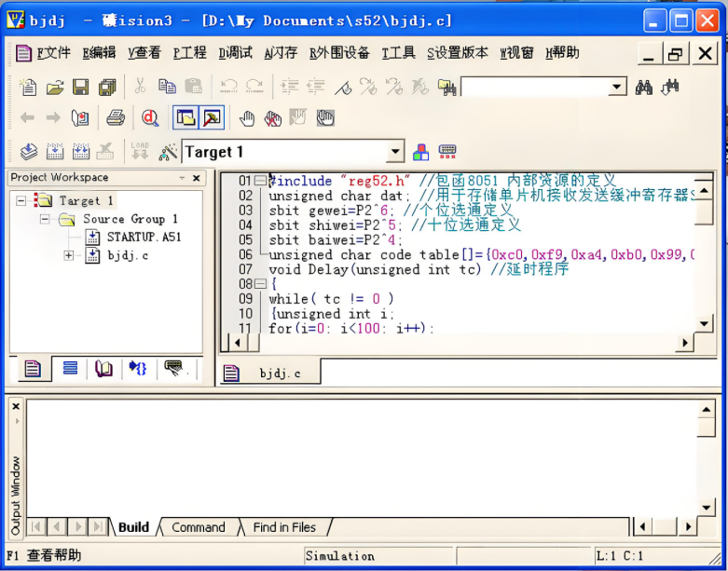Insert breakpoint using the hand icon
The image size is (728, 571).
247,118
